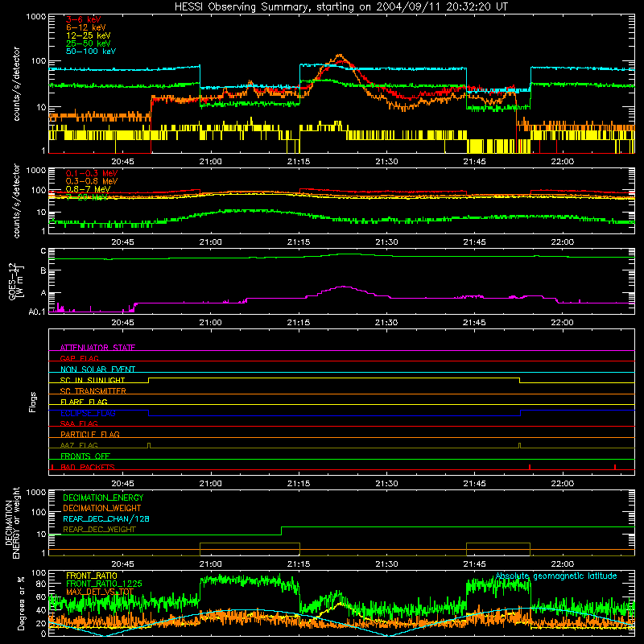644x644 pixels.
Task: Click the SC_IN_SUNLIGHT flag label
Action: 93,380
